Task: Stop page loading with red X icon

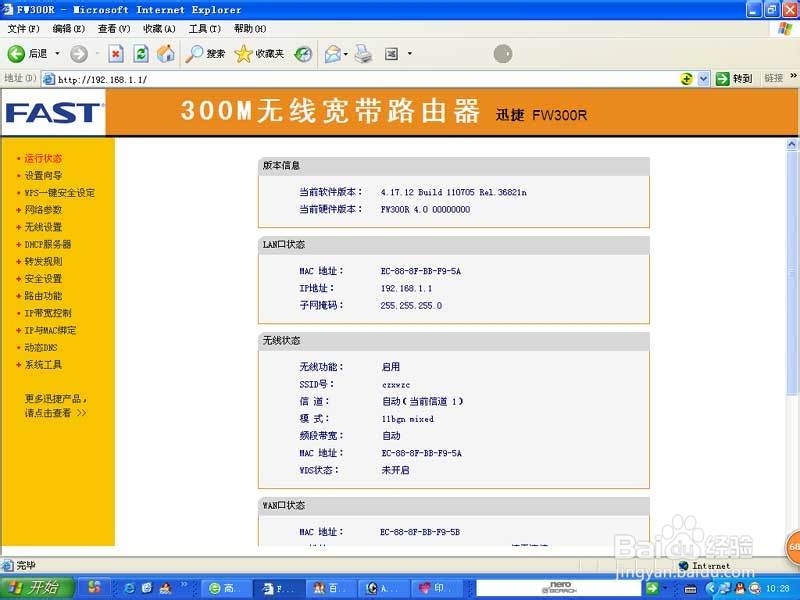Action: pyautogui.click(x=116, y=54)
